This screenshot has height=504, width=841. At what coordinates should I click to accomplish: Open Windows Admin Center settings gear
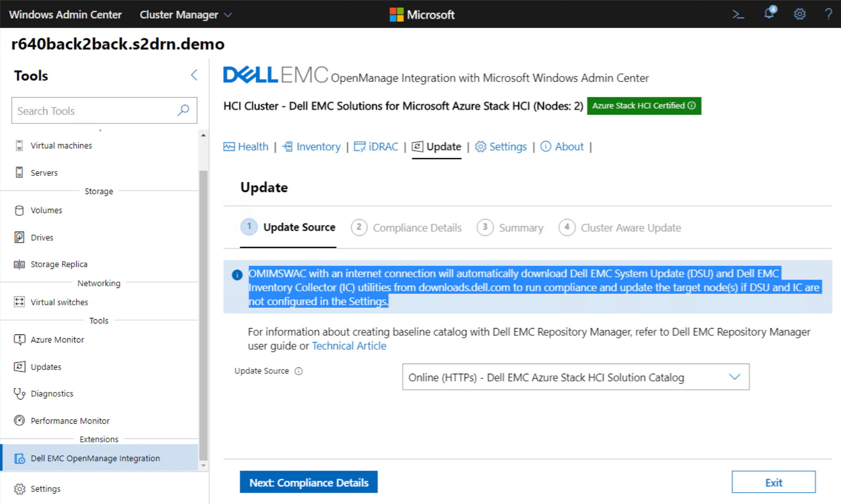point(800,14)
